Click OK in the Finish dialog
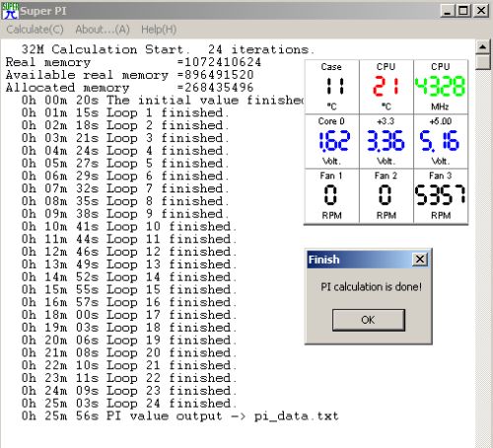493x448 pixels. point(369,320)
